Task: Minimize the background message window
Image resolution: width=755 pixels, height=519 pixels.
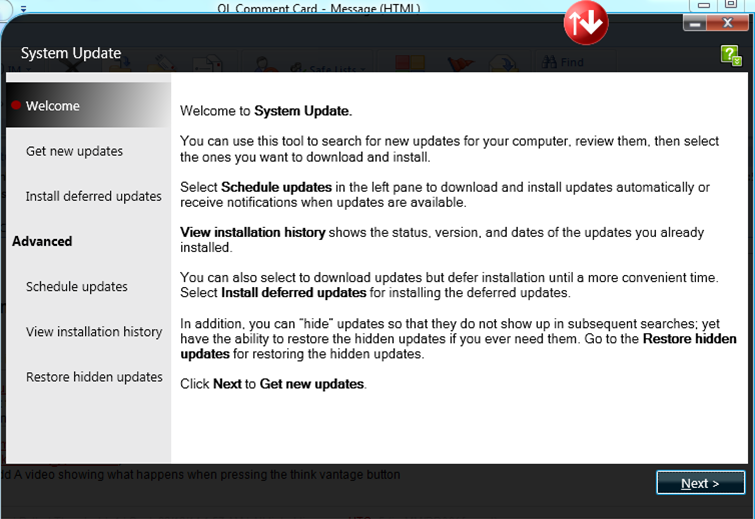Action: [705, 6]
